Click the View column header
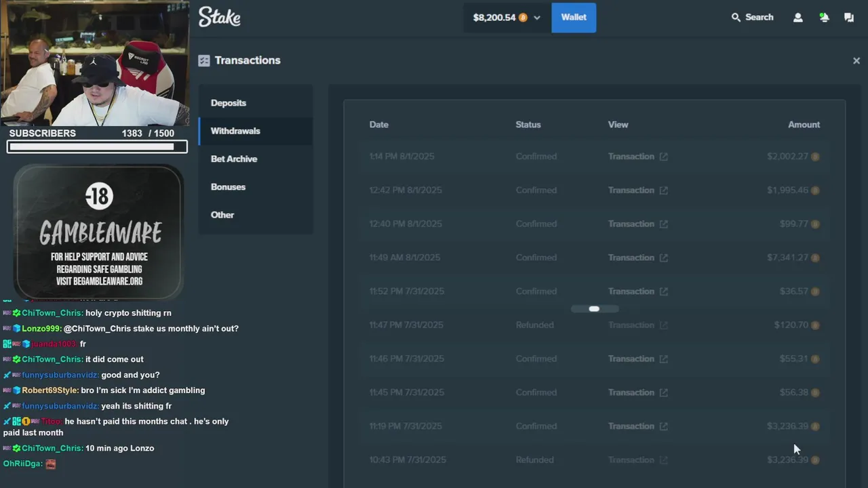Viewport: 868px width, 488px height. click(618, 125)
